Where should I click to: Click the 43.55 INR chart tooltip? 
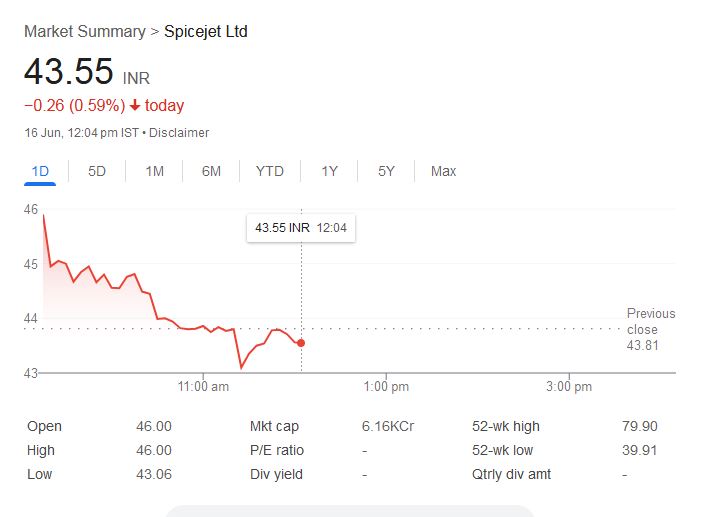coord(300,228)
